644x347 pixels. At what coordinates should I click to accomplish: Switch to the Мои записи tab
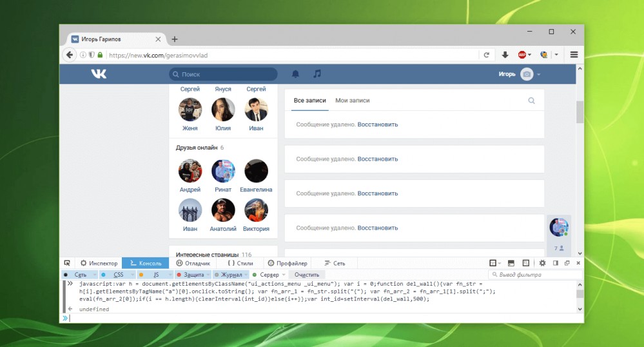tap(353, 101)
